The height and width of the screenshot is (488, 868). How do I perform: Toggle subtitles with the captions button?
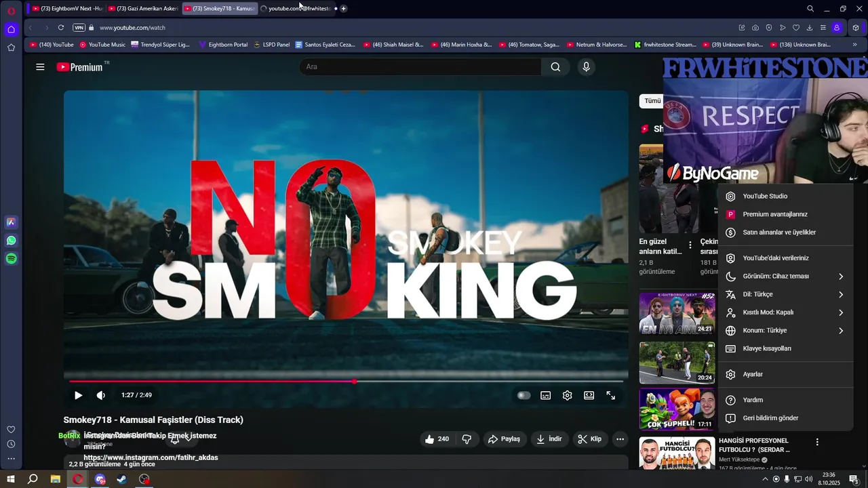[545, 395]
